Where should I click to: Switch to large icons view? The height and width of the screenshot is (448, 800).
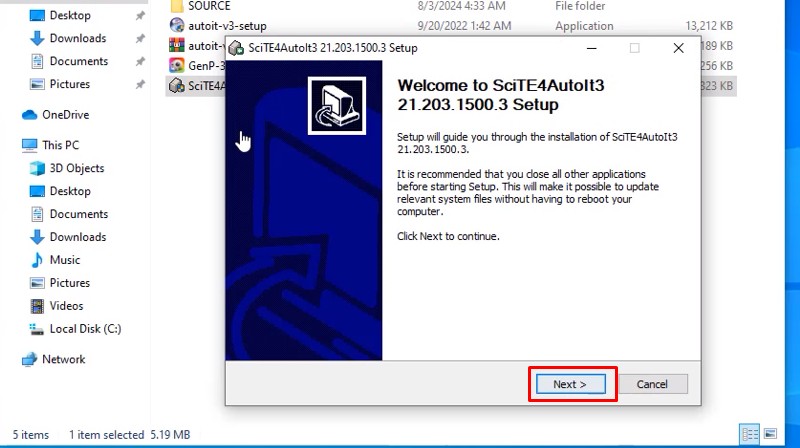pyautogui.click(x=770, y=435)
